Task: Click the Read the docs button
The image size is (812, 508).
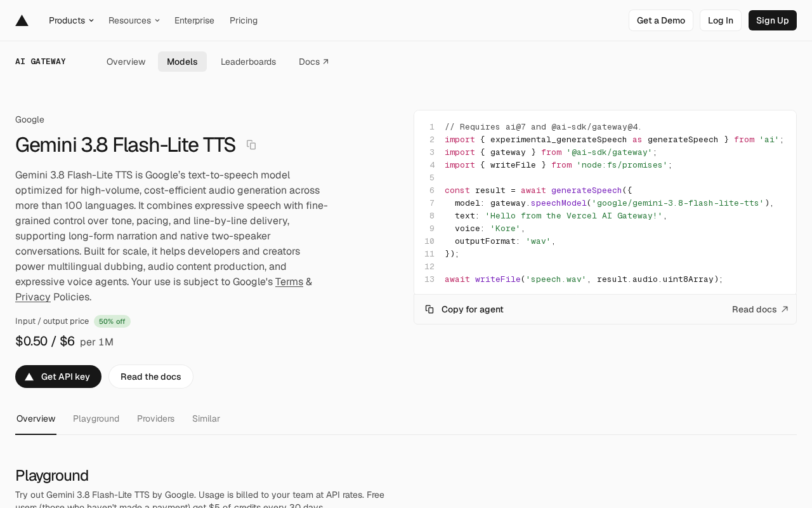Action: 151,377
